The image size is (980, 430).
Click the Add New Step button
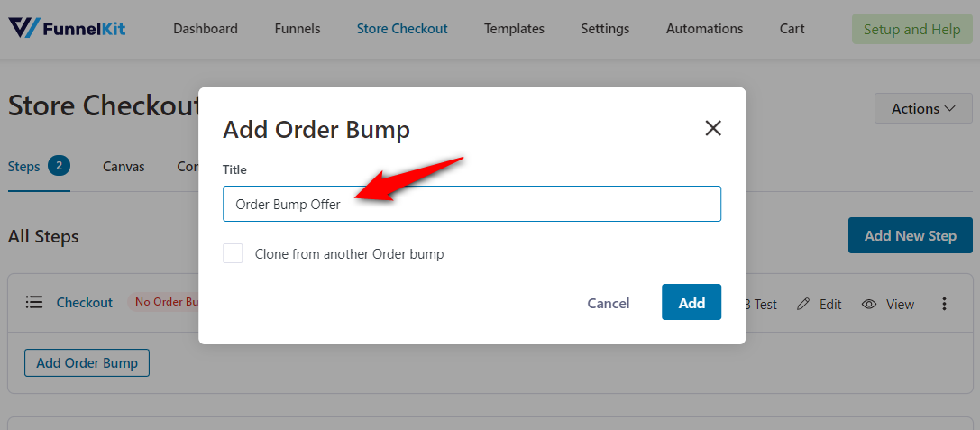(910, 235)
